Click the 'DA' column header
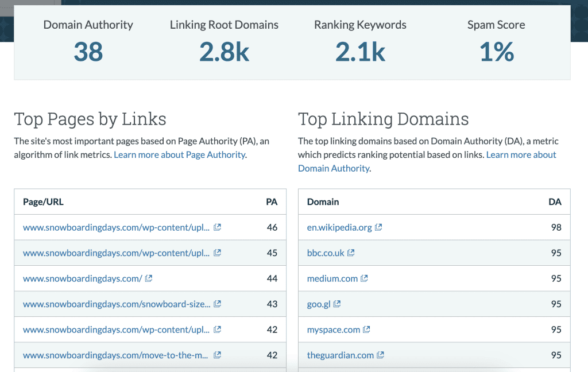 (555, 201)
